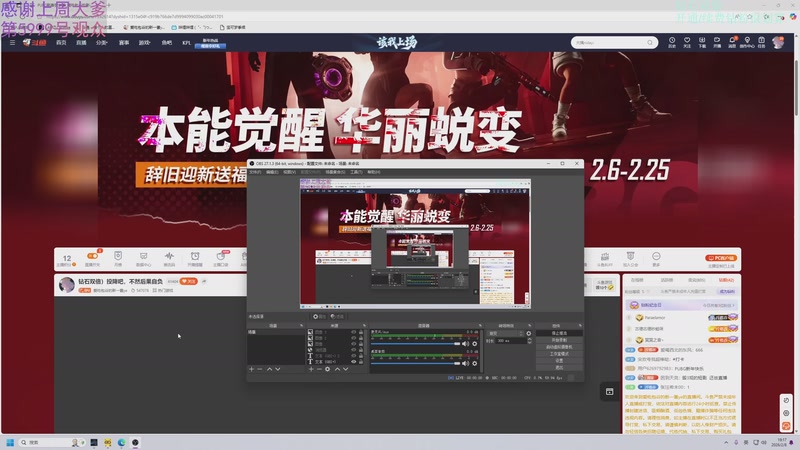Add a new source in OBS Sources panel

click(x=311, y=369)
